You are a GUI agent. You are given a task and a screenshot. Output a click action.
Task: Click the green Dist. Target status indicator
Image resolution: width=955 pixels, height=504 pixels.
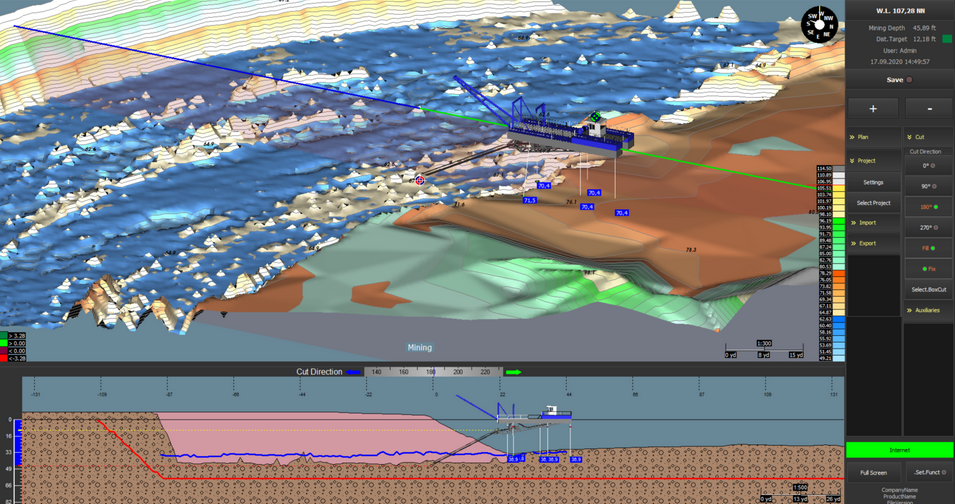tap(946, 39)
